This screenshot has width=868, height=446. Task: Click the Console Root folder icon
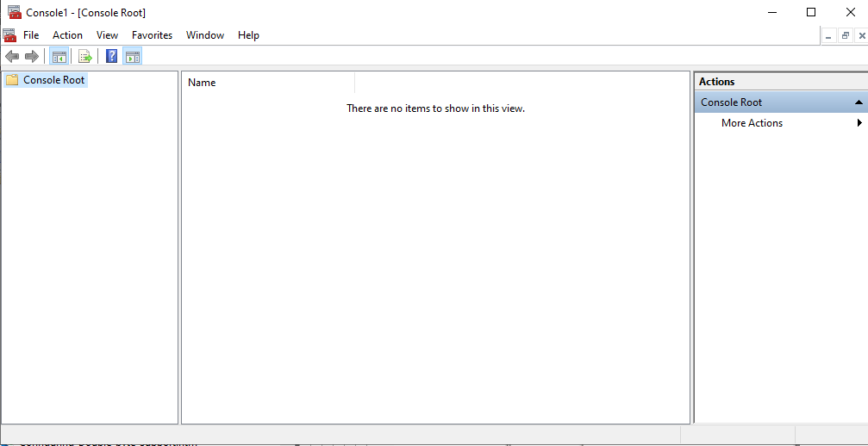tap(12, 80)
